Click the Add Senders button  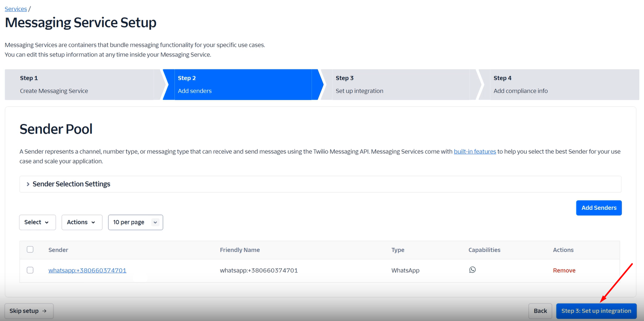click(599, 208)
